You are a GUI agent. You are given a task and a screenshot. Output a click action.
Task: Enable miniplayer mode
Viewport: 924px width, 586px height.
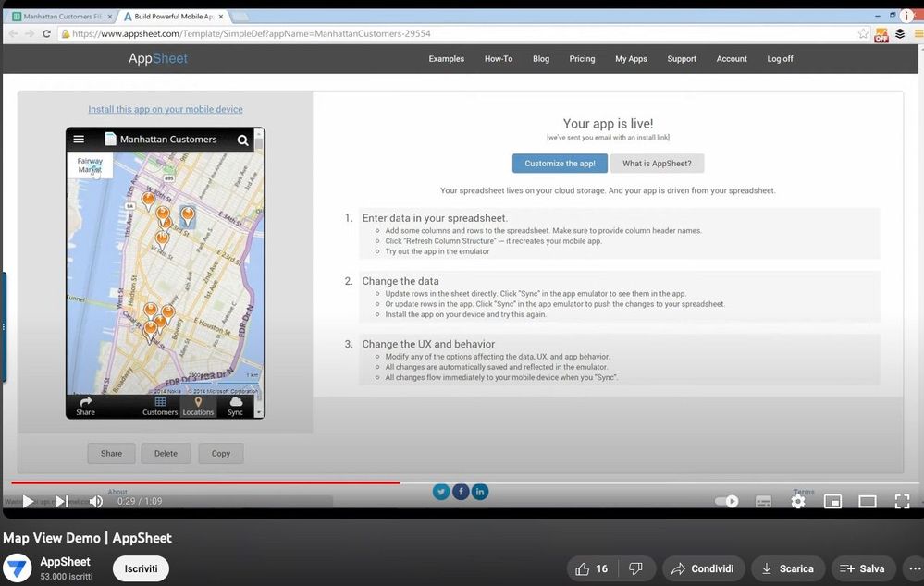pyautogui.click(x=832, y=501)
